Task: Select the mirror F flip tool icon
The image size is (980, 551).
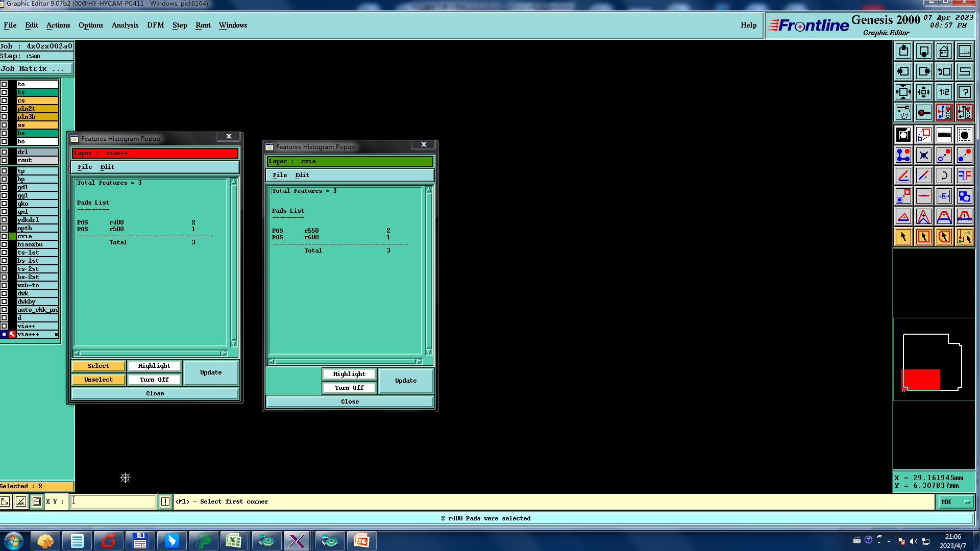Action: (964, 176)
